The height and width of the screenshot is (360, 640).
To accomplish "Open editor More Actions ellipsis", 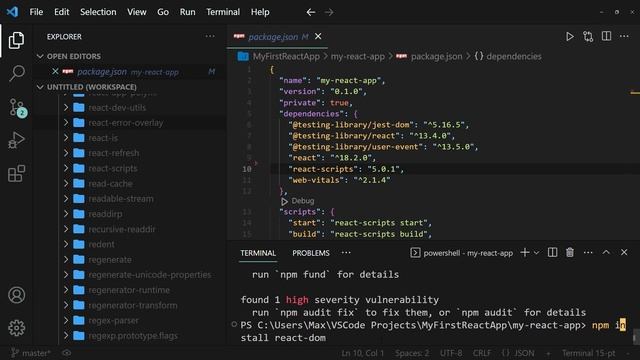I will click(x=624, y=36).
